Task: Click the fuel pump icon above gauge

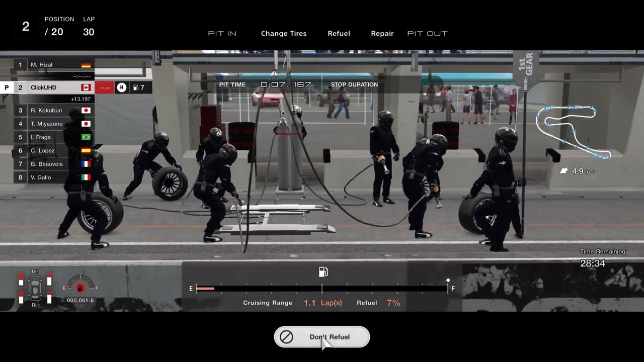Action: click(x=323, y=272)
